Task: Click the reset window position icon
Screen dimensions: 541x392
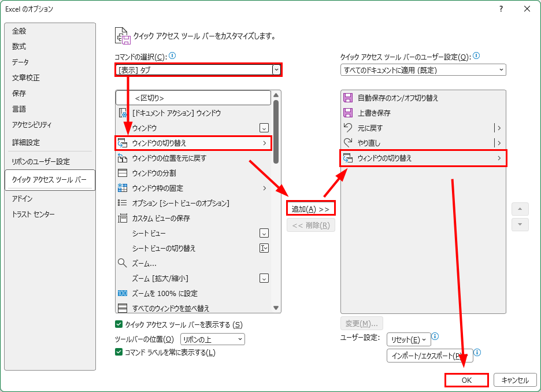Action: pyautogui.click(x=123, y=158)
